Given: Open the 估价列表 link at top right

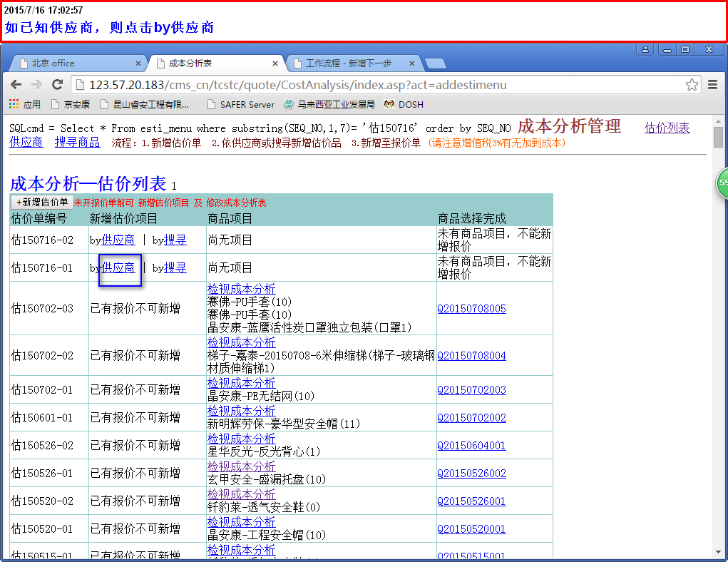Looking at the screenshot, I should tap(667, 128).
